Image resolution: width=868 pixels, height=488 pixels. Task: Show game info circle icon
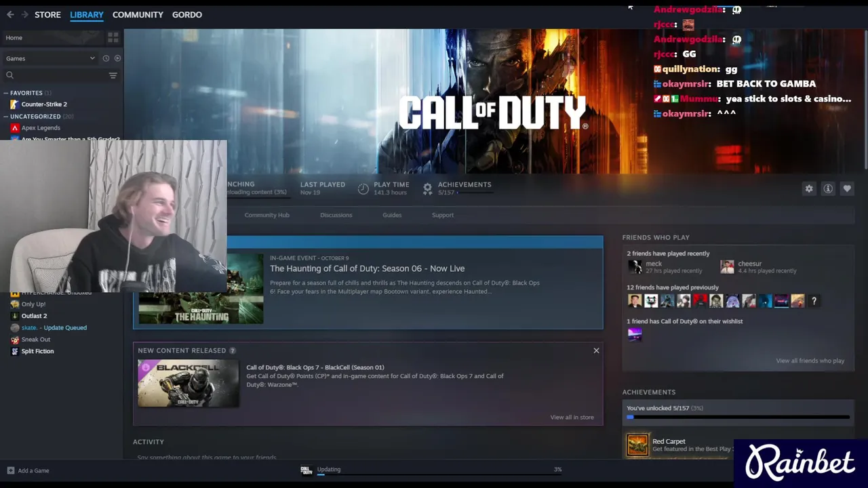coord(828,189)
